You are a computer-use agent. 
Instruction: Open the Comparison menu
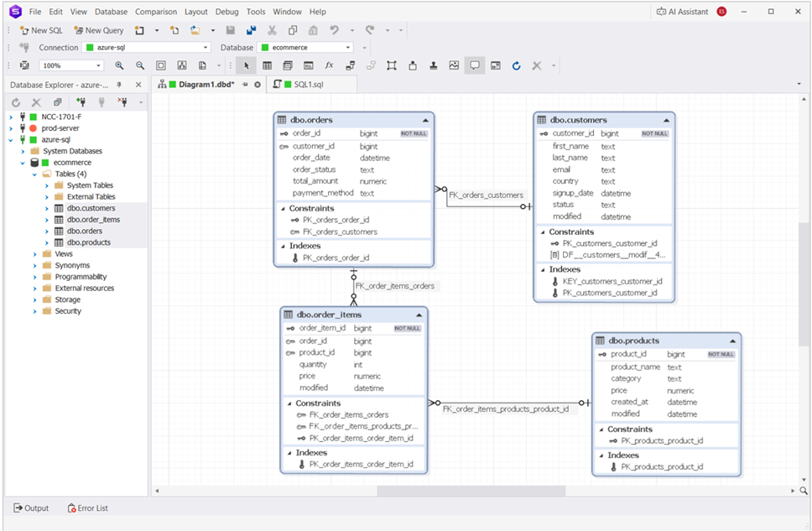[156, 12]
